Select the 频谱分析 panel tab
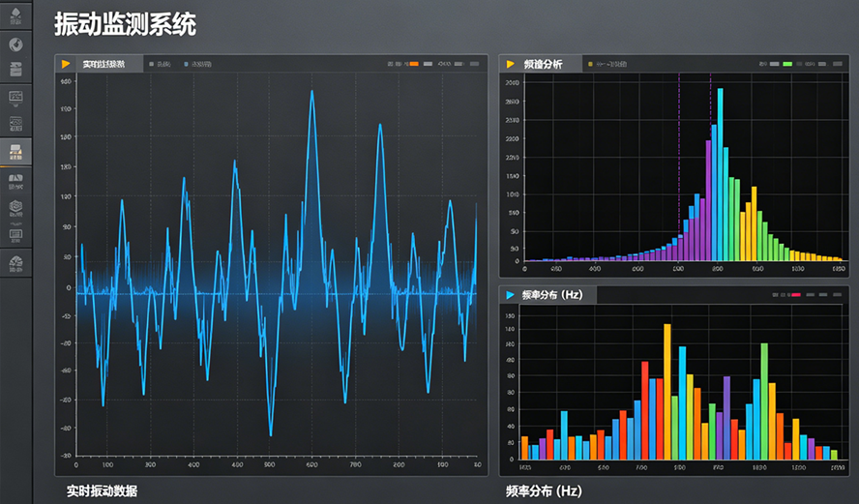This screenshot has width=859, height=504. [x=543, y=64]
